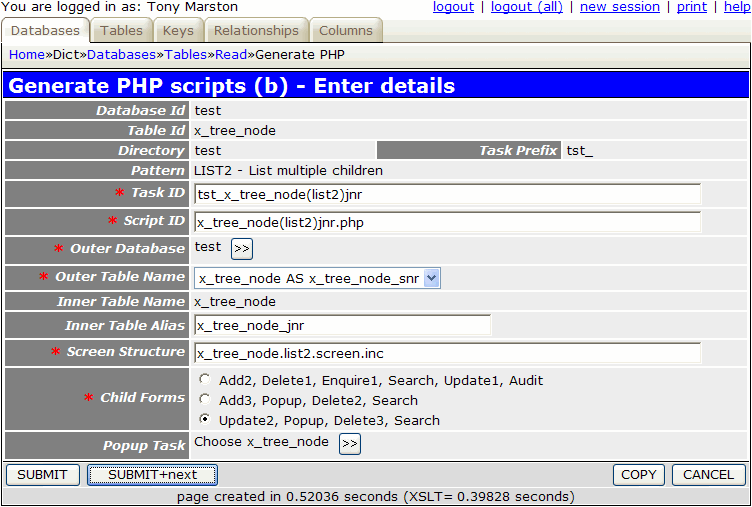
Task: Select Add3, Popup, Delete2, Search option
Action: (x=205, y=400)
